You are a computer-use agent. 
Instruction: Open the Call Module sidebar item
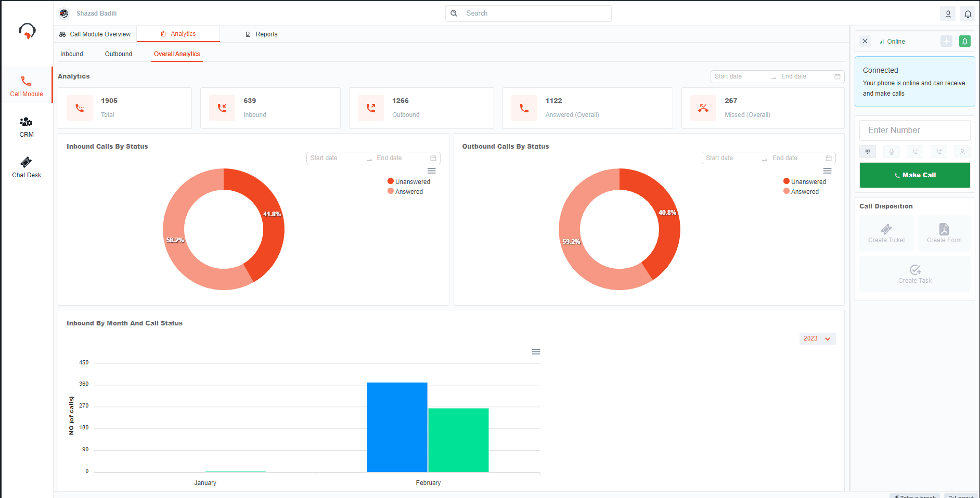27,86
